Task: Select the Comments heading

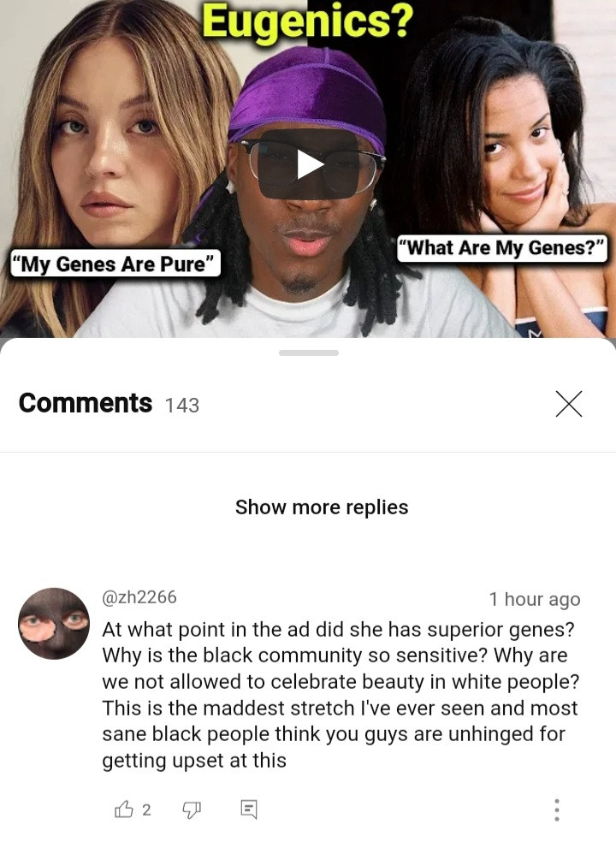Action: point(85,403)
